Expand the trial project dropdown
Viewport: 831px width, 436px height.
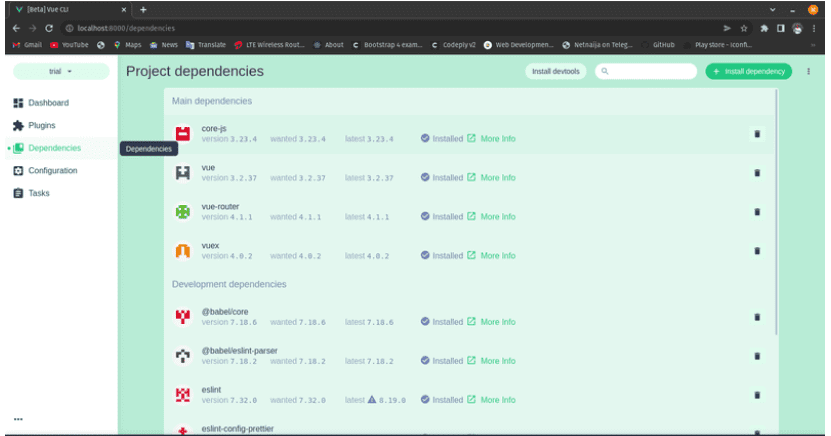point(61,72)
